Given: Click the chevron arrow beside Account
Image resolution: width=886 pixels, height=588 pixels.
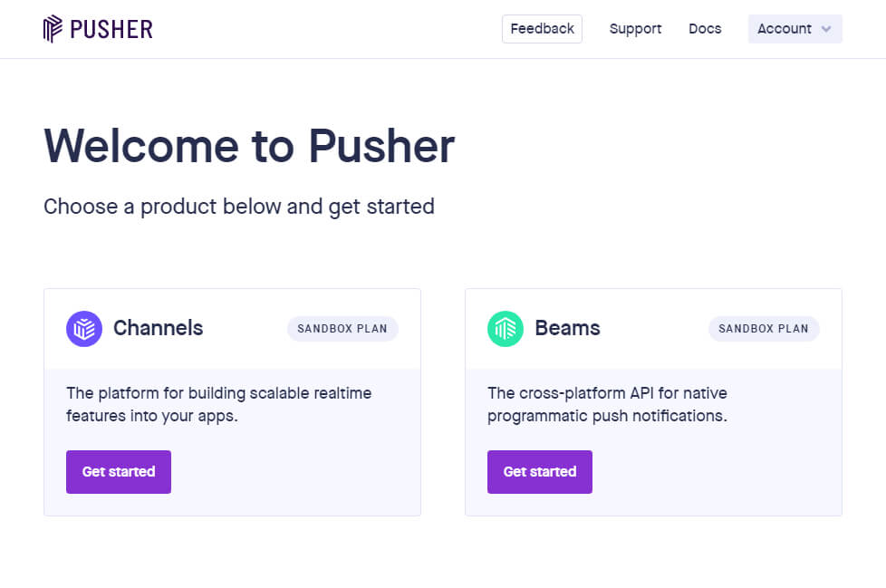Looking at the screenshot, I should [826, 29].
